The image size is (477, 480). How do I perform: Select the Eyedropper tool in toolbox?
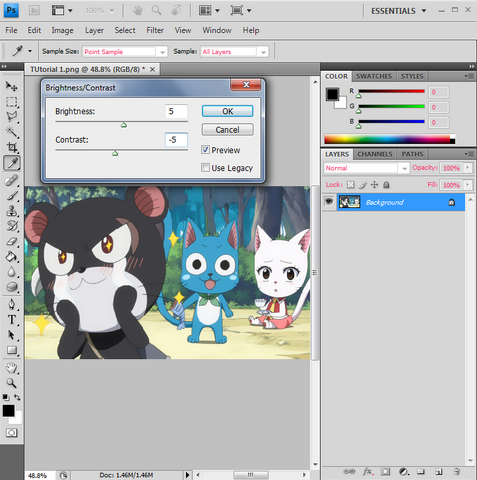coord(12,163)
